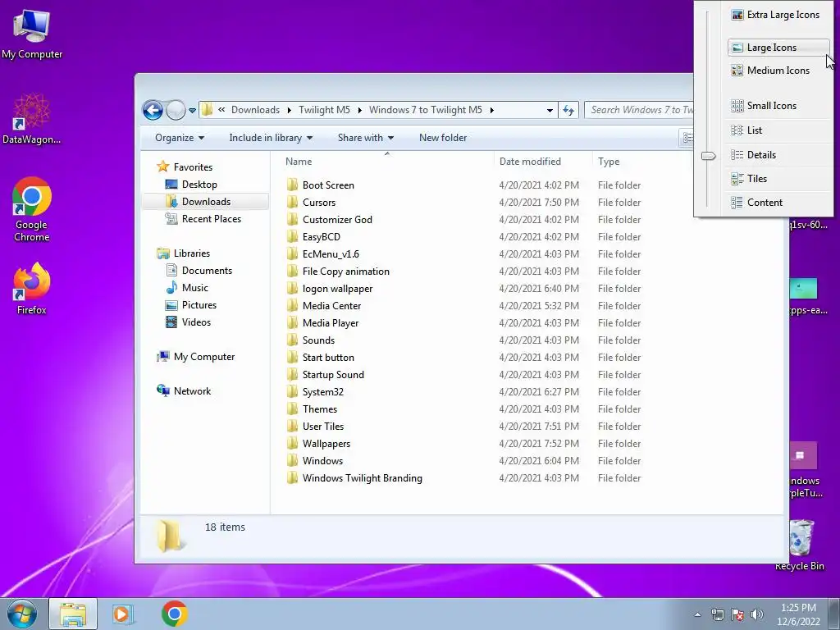
Task: Expand the address bar history dropdown
Action: tap(550, 111)
